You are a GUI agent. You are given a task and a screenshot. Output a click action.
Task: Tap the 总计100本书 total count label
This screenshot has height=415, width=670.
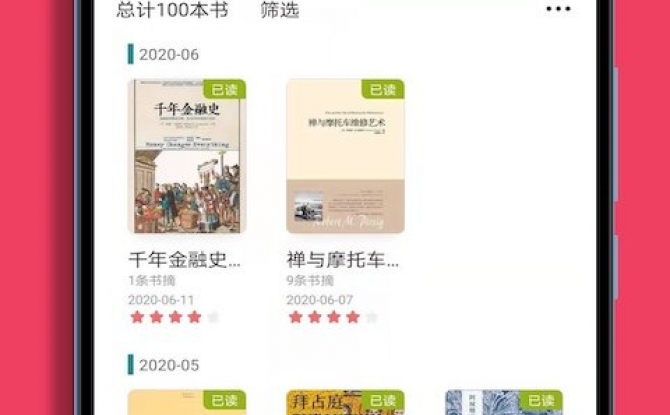click(172, 10)
